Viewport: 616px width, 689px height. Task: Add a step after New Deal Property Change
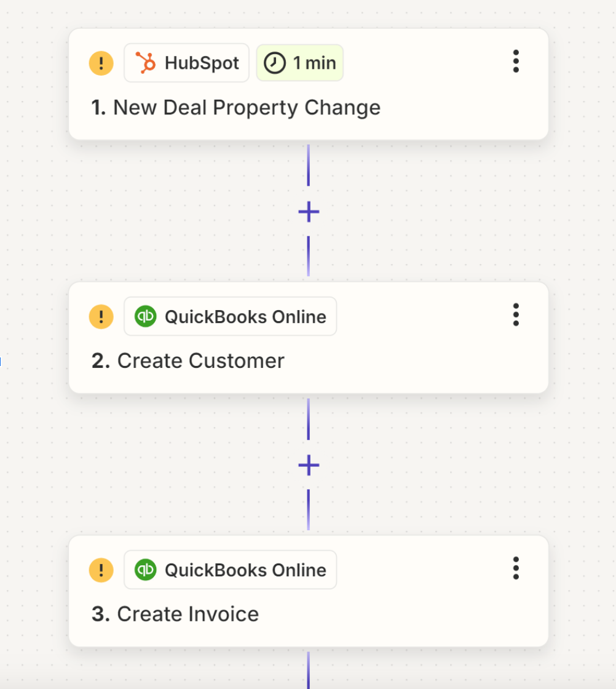(x=309, y=212)
